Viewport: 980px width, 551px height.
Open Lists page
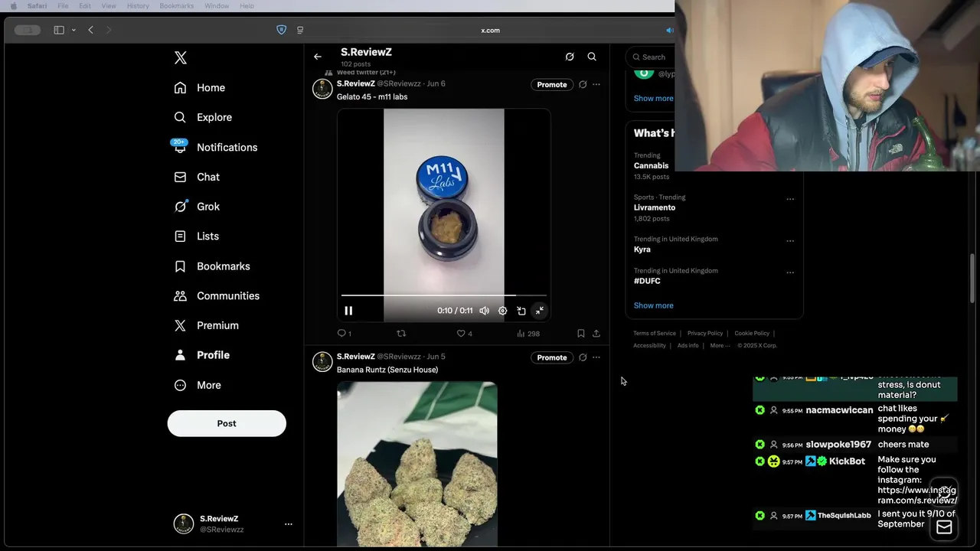196,236
